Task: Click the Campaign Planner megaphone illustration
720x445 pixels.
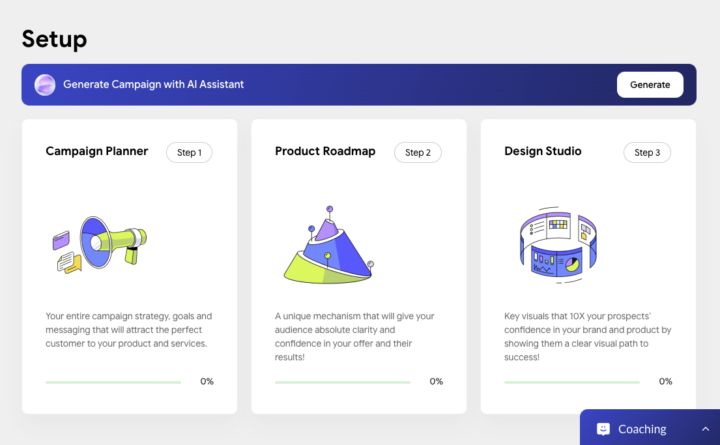Action: (100, 245)
